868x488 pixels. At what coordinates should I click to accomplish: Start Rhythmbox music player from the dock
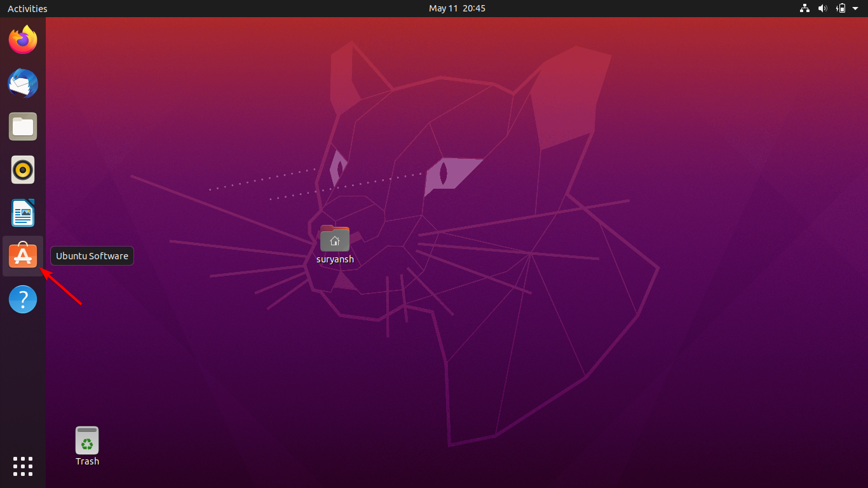pos(23,170)
